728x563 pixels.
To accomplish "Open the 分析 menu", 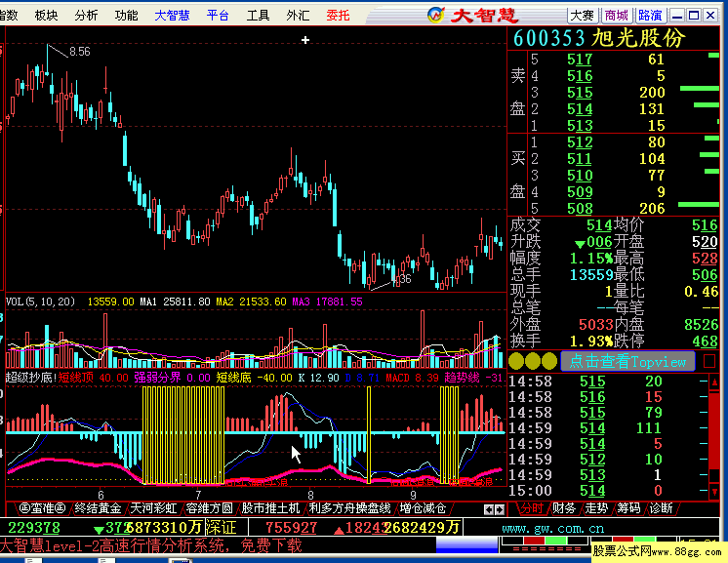I will pos(86,16).
